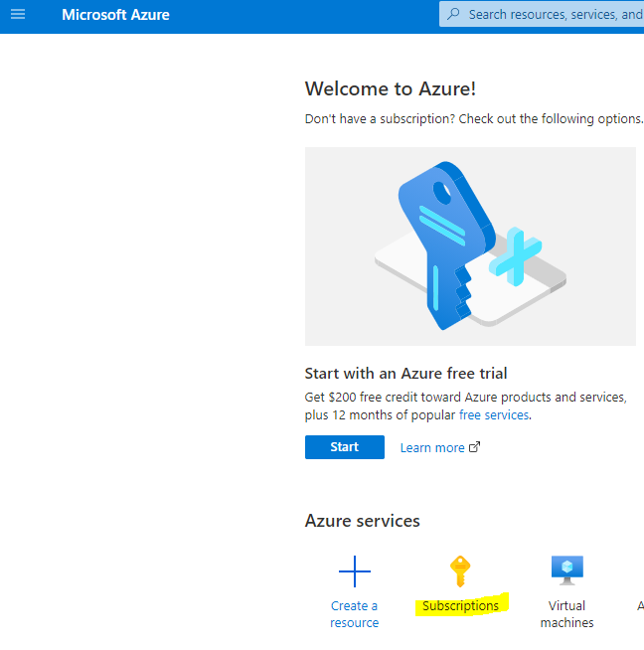Screen dimensions: 644x650
Task: Click the Azure services section heading
Action: pyautogui.click(x=362, y=521)
